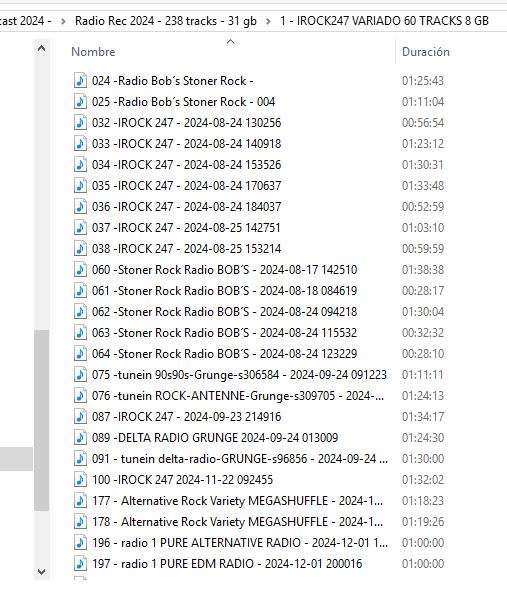Click duration value 01:18:23
The height and width of the screenshot is (600, 507).
[423, 501]
